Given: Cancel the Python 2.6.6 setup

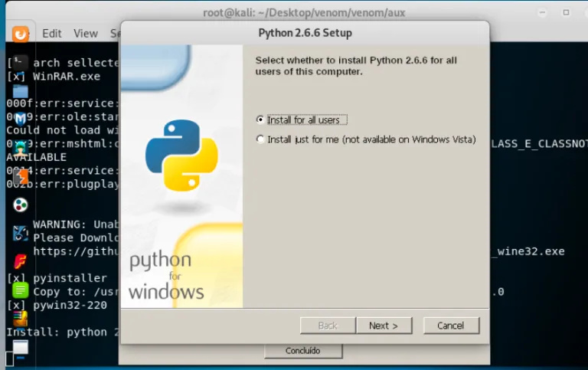Looking at the screenshot, I should pos(451,326).
